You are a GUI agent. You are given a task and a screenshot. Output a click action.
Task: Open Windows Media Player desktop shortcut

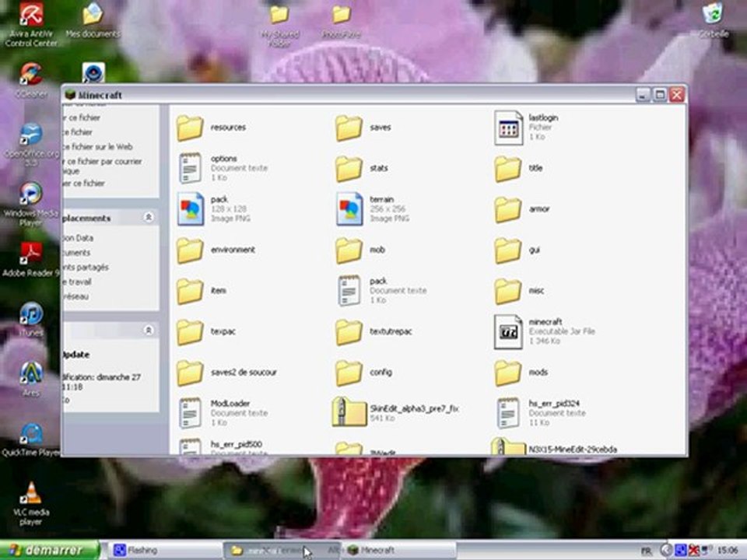[31, 205]
